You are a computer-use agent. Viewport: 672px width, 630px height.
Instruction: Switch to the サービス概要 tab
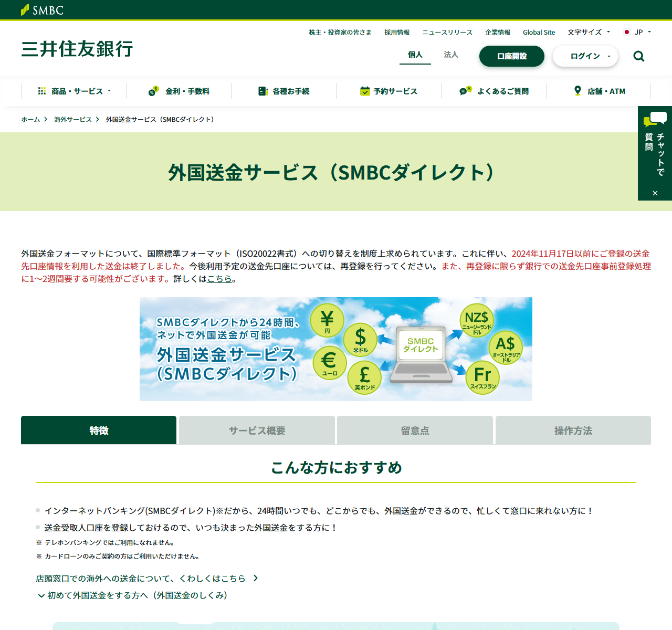[x=257, y=430]
